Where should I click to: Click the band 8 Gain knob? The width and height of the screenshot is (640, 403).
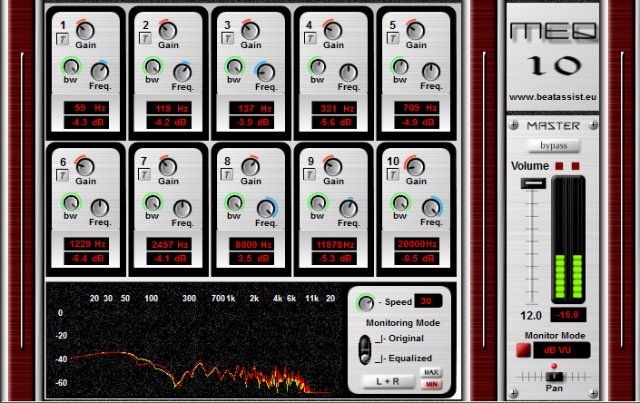point(250,167)
